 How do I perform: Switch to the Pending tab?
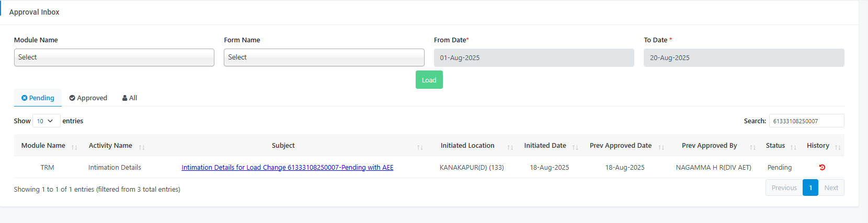(x=38, y=98)
